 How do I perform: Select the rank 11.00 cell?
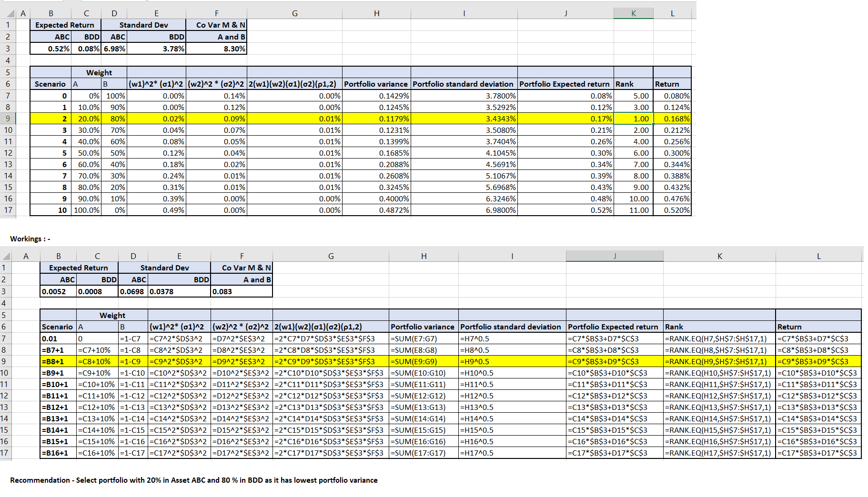click(634, 210)
